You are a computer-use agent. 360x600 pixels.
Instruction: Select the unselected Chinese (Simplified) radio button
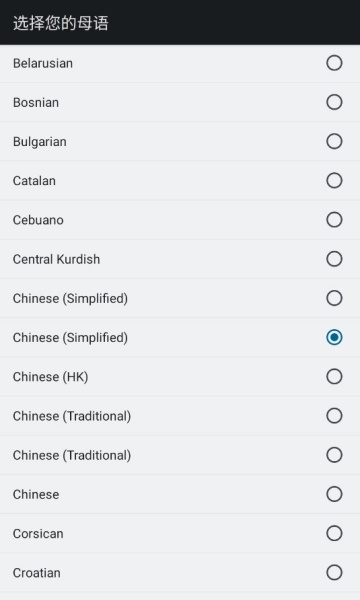(x=334, y=298)
